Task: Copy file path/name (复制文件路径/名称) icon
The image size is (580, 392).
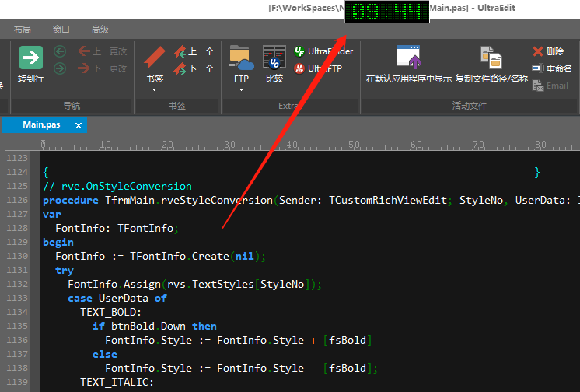Action: pyautogui.click(x=491, y=58)
